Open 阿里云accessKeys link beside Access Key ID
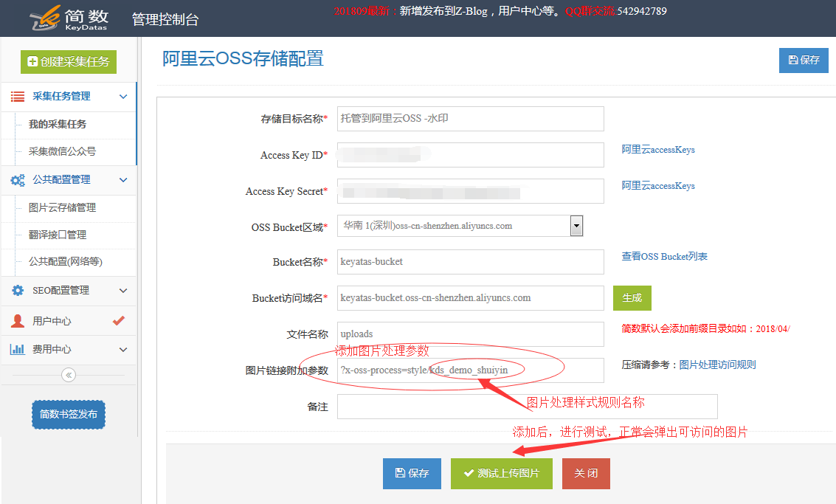Screen dimensions: 836x504 pos(658,150)
